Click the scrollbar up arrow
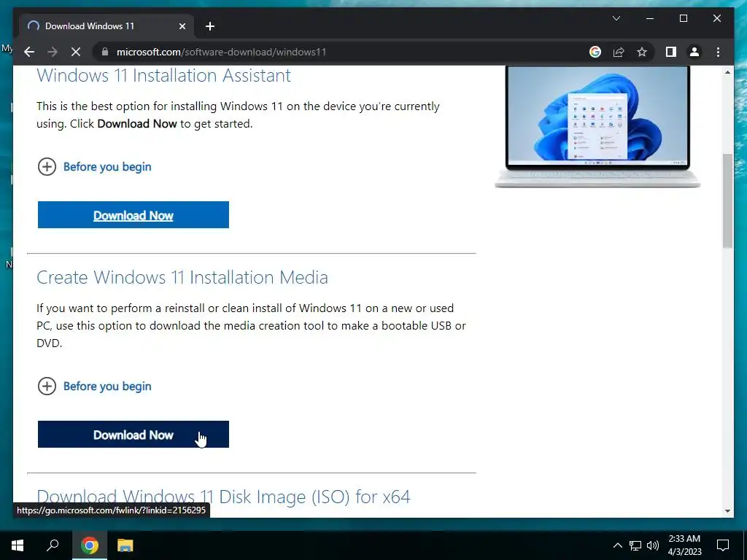Viewport: 747px width, 560px height. tap(727, 72)
